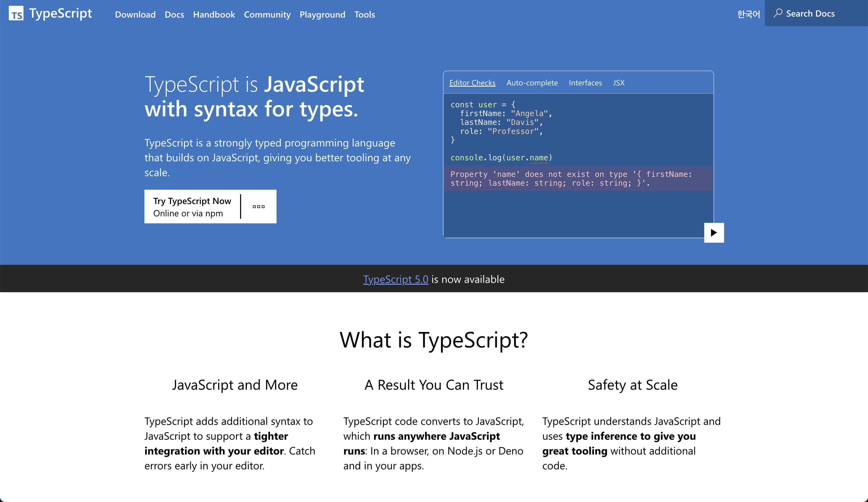
Task: Launch the Playground
Action: pyautogui.click(x=322, y=15)
